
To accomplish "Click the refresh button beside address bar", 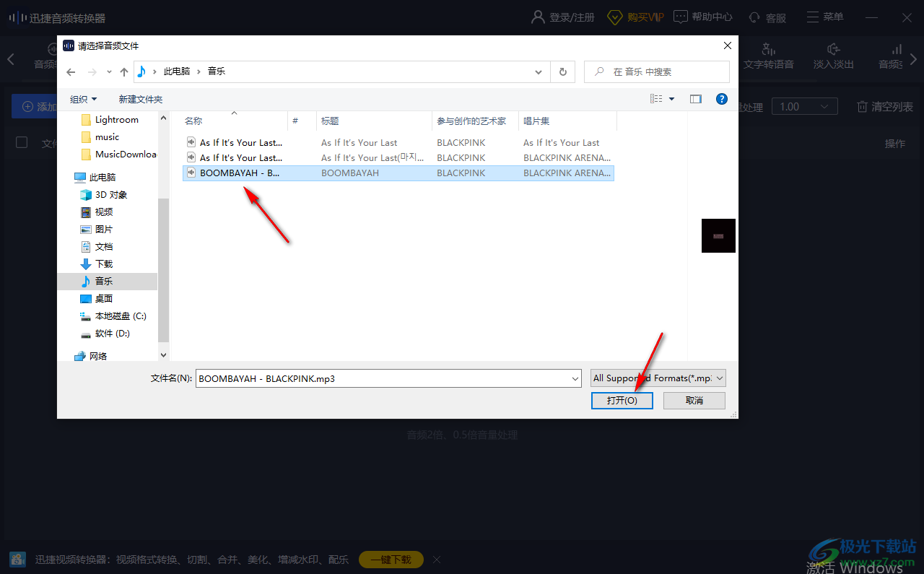I will click(x=563, y=71).
